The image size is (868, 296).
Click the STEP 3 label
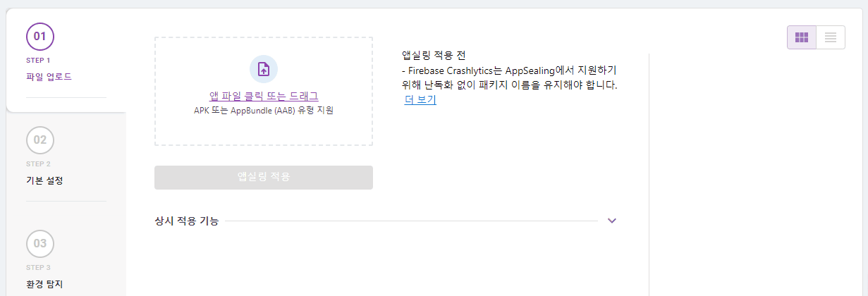pyautogui.click(x=38, y=267)
